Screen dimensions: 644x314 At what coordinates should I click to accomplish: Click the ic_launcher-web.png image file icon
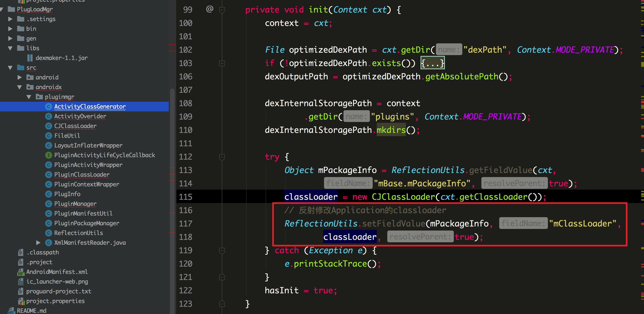click(x=20, y=282)
